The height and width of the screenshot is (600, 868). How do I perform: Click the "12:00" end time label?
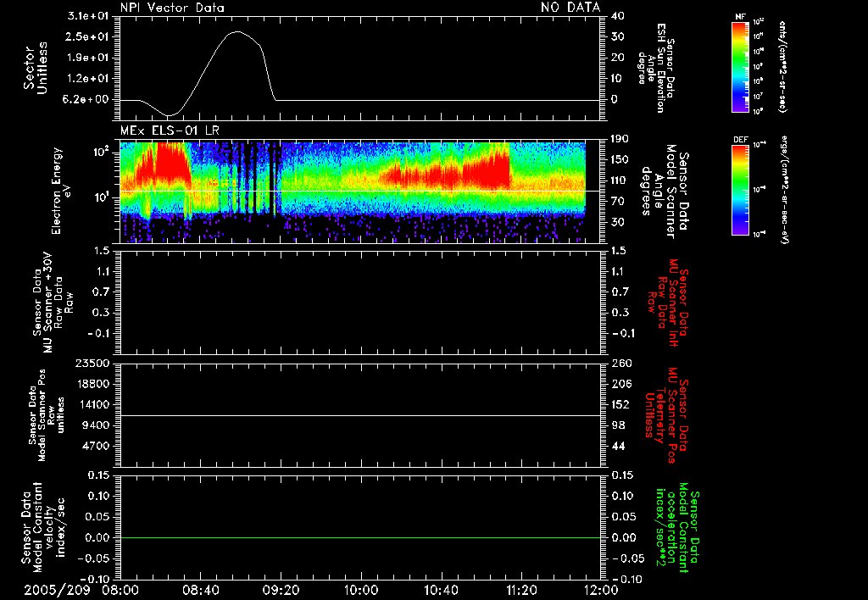(x=601, y=590)
